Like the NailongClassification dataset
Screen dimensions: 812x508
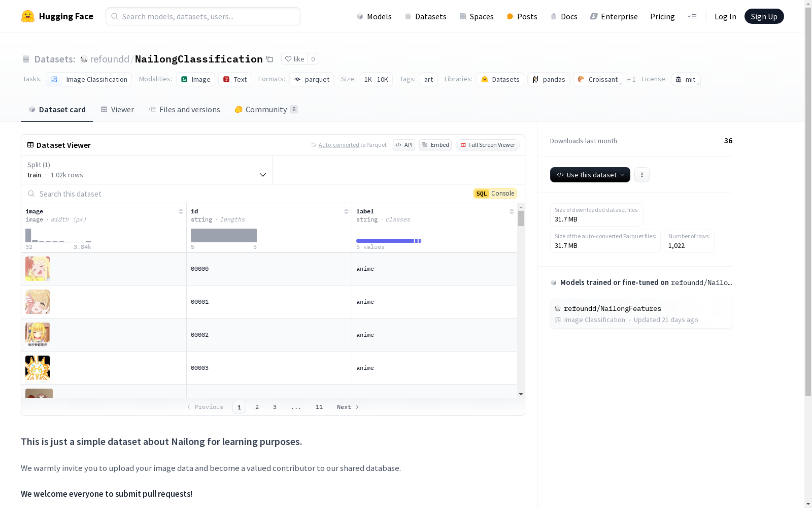click(x=294, y=59)
